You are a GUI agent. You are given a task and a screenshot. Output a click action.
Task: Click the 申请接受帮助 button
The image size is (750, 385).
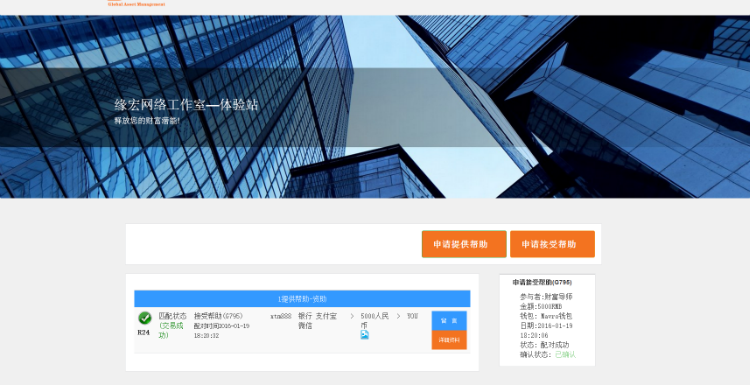tap(552, 244)
